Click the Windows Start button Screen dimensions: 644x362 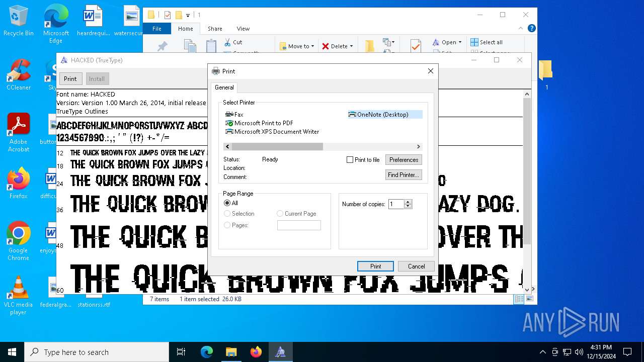tap(12, 352)
